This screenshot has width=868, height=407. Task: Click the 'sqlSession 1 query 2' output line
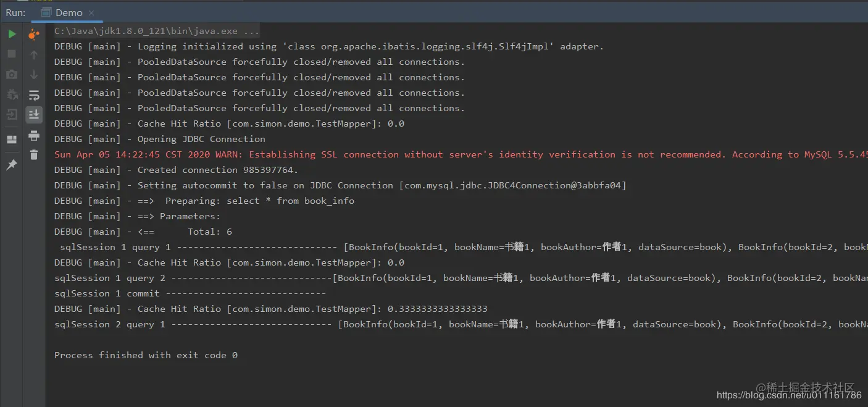(461, 278)
